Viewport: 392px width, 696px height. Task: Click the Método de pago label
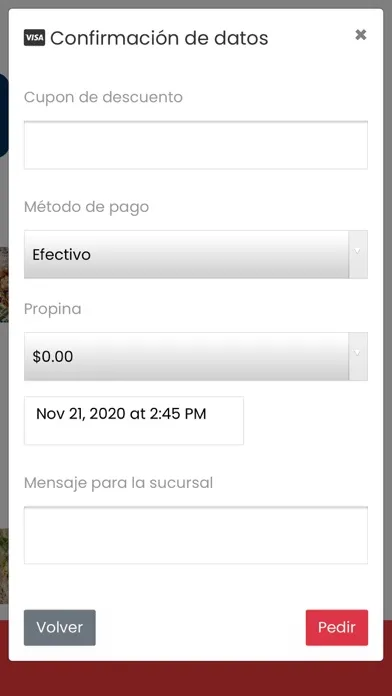coord(87,207)
